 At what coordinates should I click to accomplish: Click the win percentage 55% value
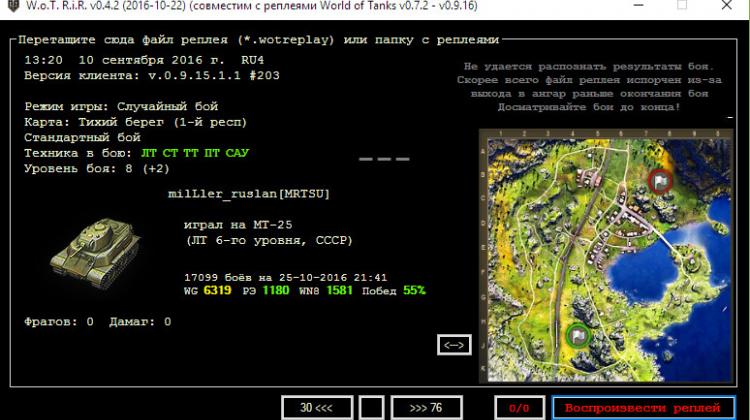(415, 291)
